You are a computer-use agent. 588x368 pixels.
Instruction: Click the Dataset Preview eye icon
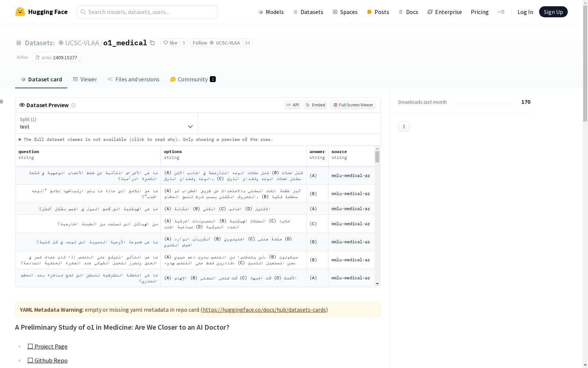tap(22, 105)
